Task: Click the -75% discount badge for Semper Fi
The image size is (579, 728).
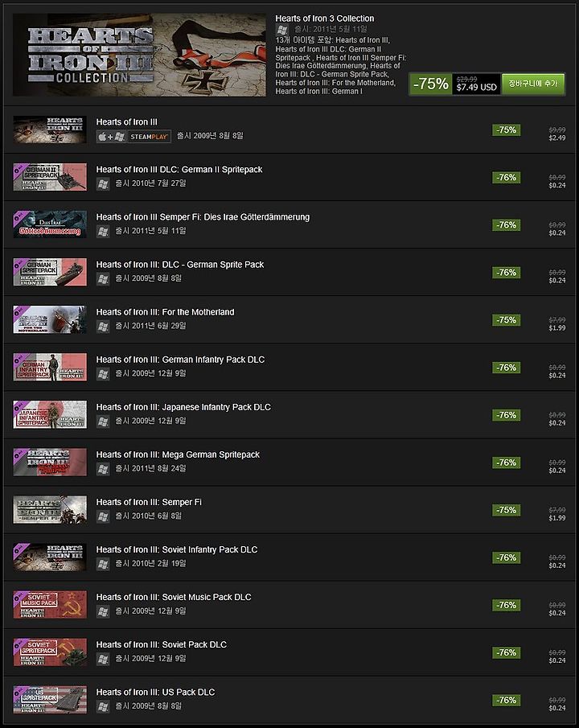Action: pos(506,510)
